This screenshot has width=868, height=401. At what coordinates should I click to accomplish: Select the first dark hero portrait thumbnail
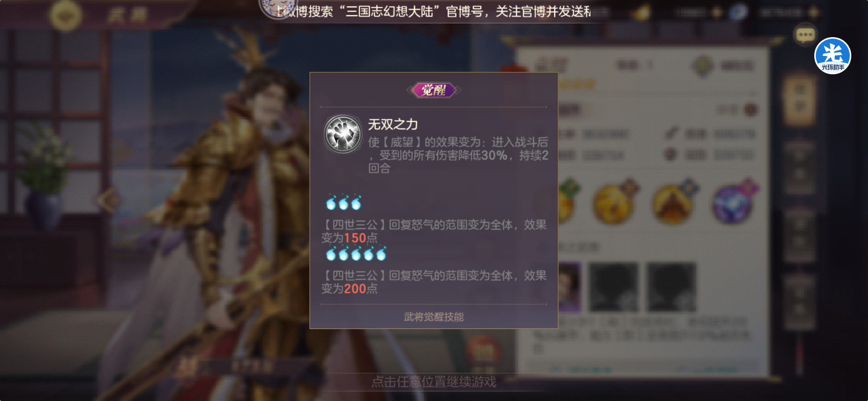pyautogui.click(x=614, y=287)
